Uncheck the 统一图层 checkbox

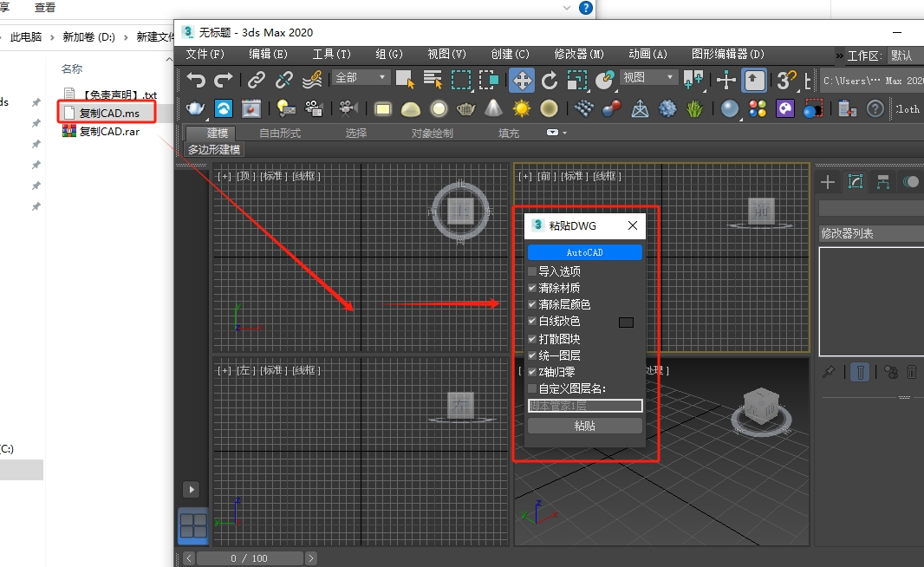tap(532, 355)
